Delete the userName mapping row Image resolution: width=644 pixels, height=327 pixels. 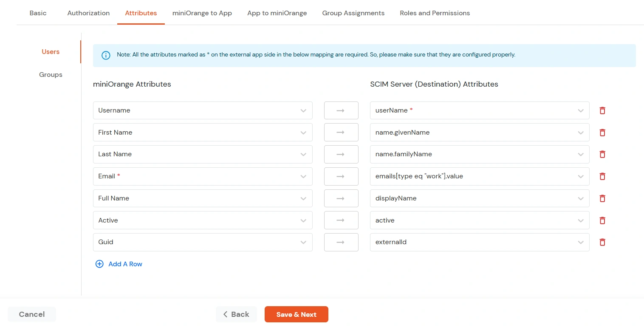(602, 110)
